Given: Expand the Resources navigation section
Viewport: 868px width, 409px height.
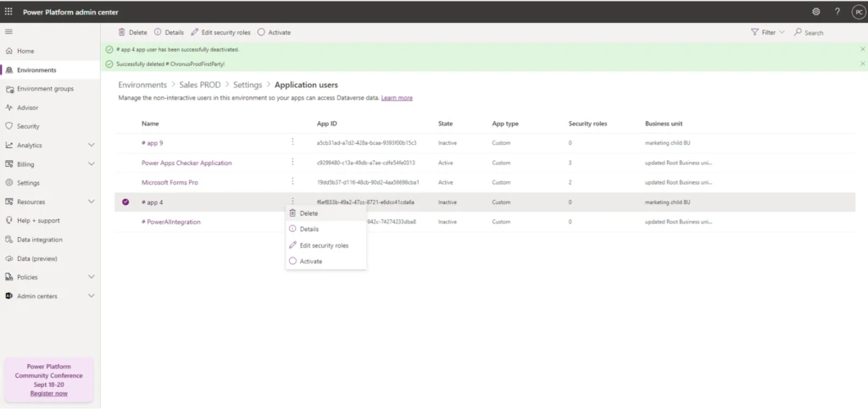Looking at the screenshot, I should (x=91, y=202).
